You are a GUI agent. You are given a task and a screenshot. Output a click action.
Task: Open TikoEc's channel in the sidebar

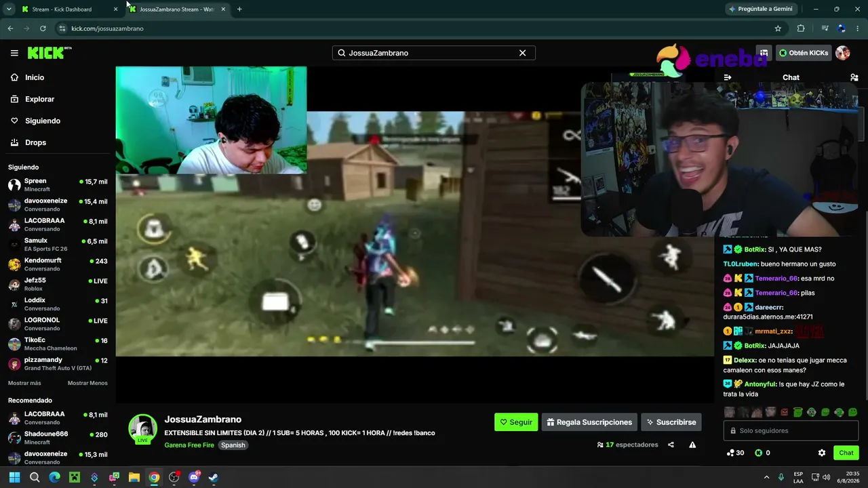pos(58,344)
